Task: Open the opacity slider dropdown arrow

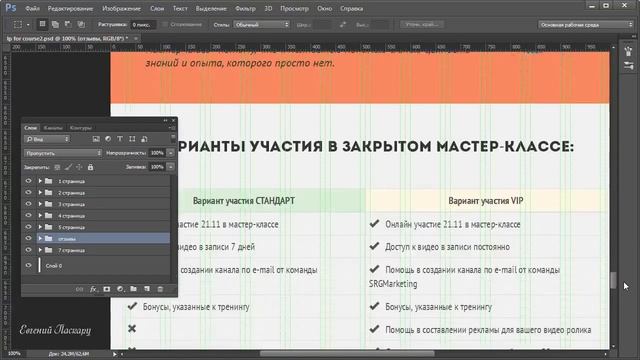Action: pos(171,153)
